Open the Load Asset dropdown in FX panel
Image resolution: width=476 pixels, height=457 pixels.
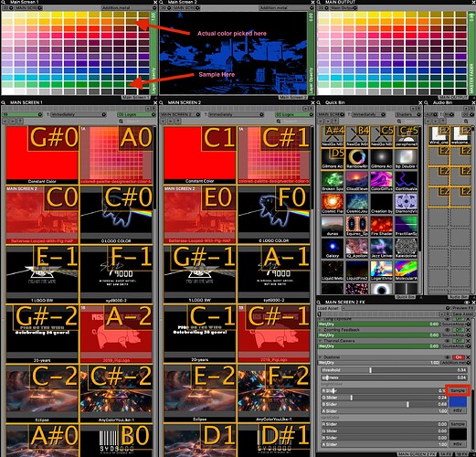[x=396, y=308]
